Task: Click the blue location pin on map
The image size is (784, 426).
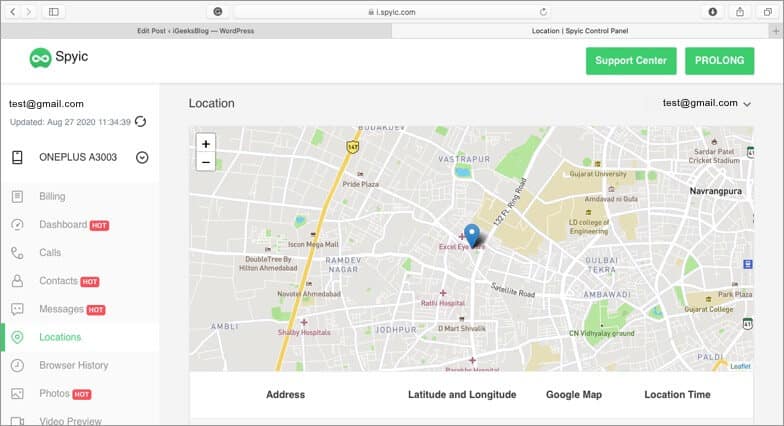Action: coord(472,235)
